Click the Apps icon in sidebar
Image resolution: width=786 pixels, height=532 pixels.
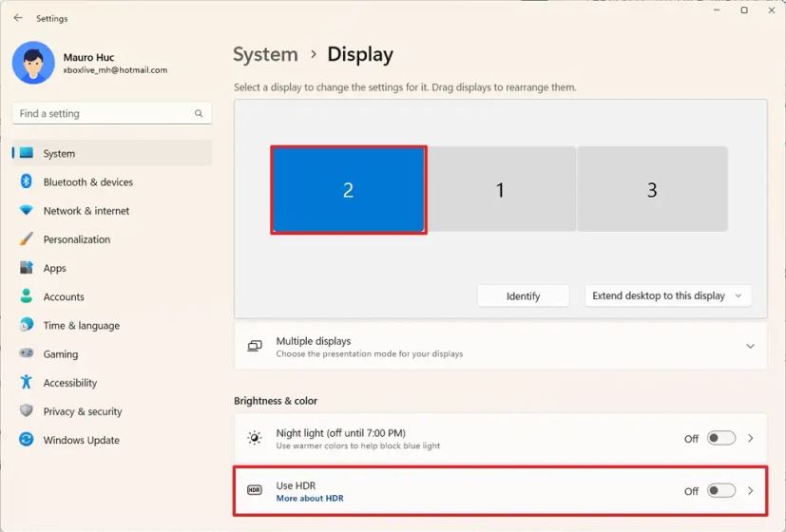click(x=26, y=268)
